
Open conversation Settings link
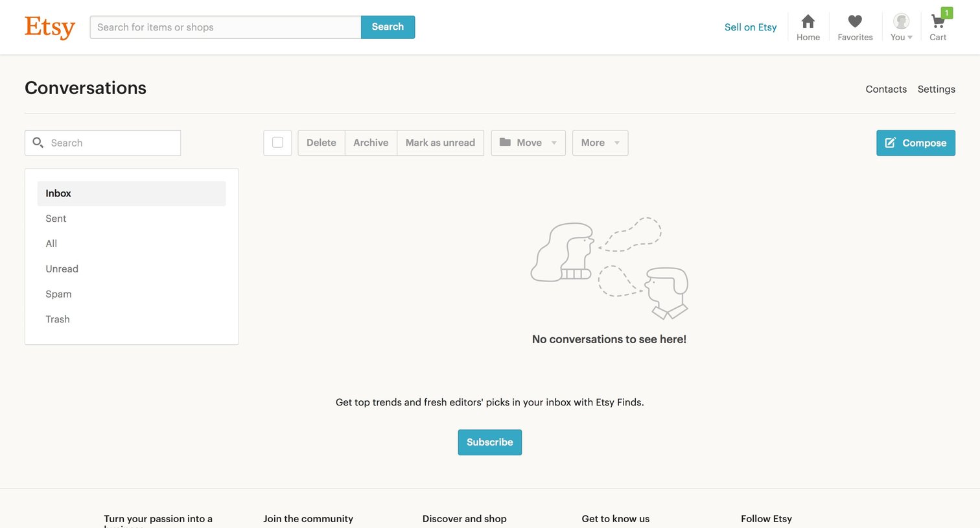click(x=936, y=89)
